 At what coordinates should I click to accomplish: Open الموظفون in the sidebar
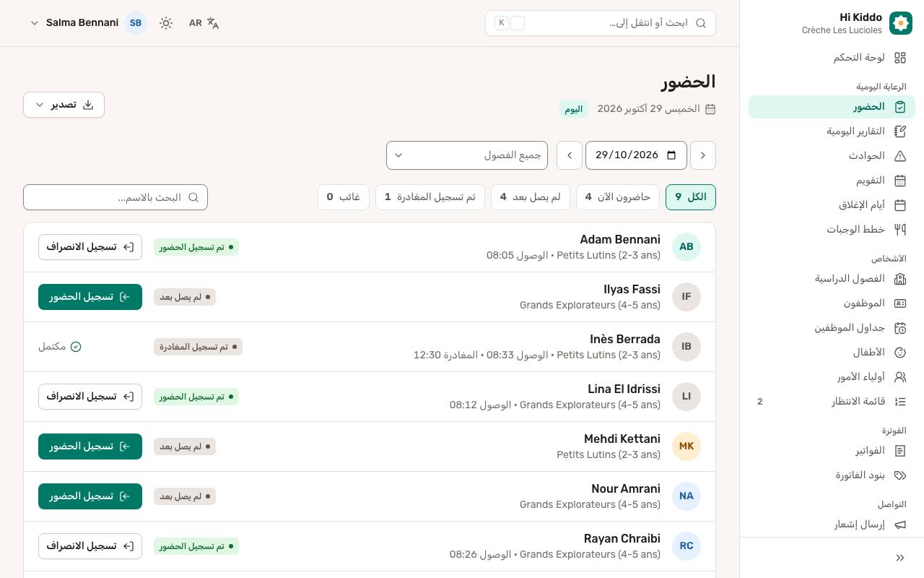[832, 303]
